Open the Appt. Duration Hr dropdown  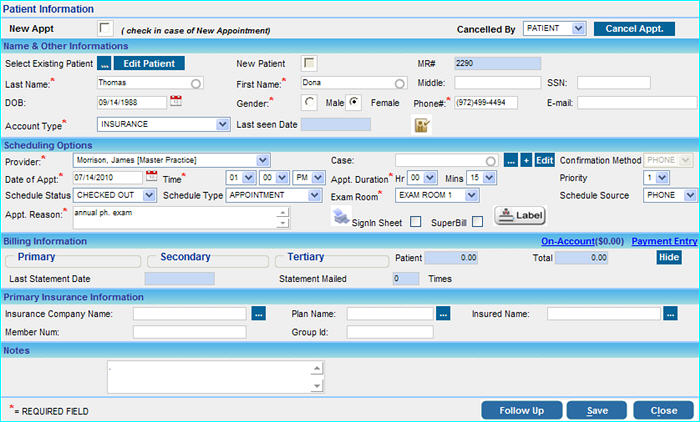(422, 178)
